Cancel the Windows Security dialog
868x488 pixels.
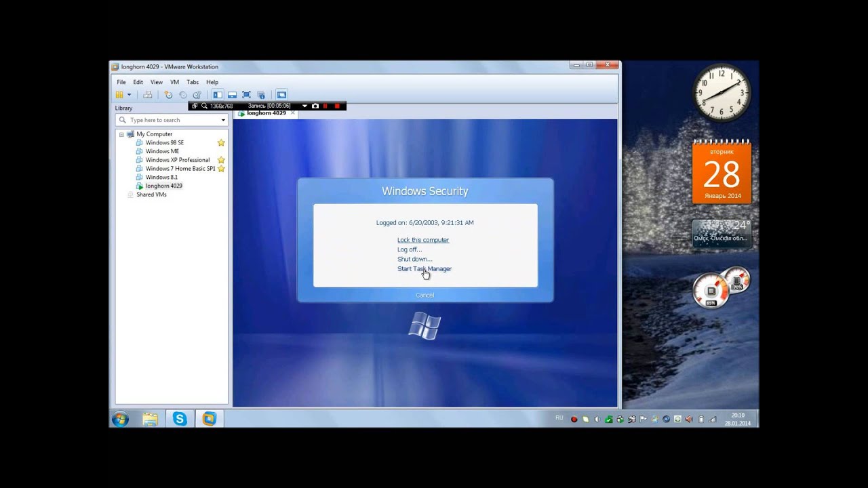425,295
